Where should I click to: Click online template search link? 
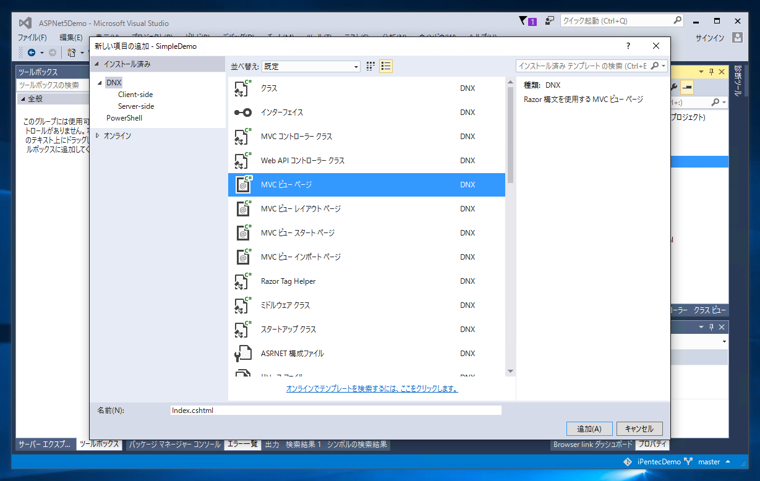(372, 388)
